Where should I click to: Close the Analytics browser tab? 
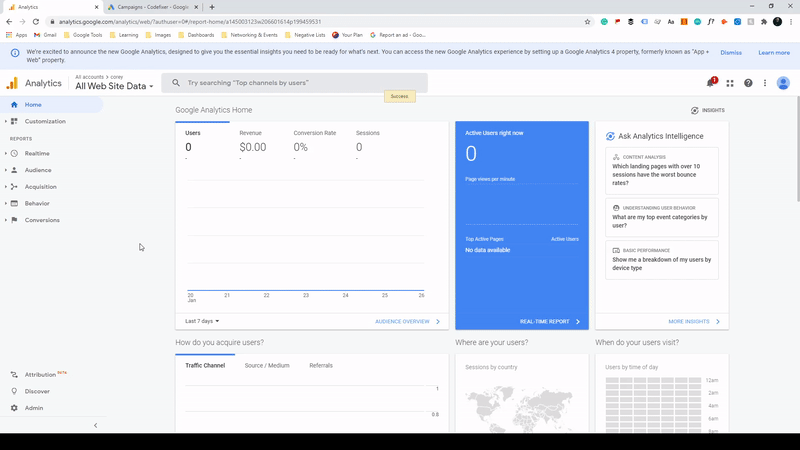coord(96,7)
